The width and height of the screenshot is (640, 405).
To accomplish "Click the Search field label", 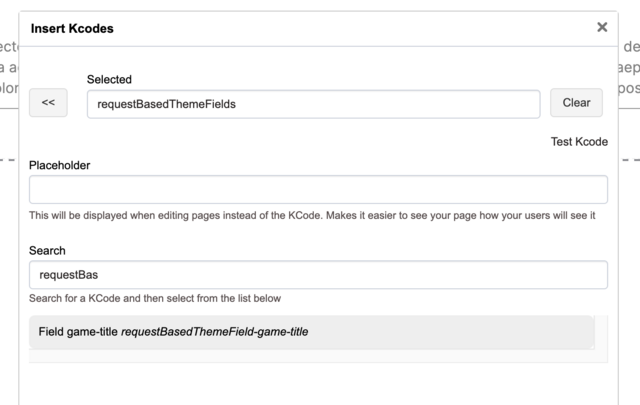I will coord(47,250).
